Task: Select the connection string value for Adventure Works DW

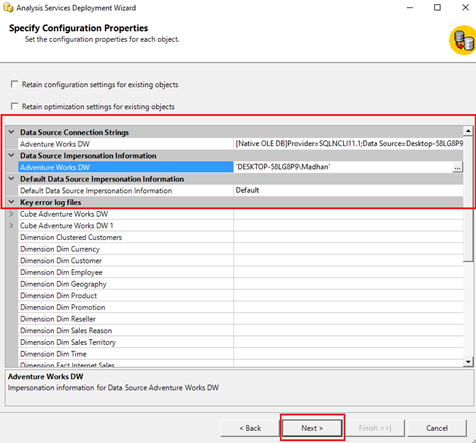Action: click(x=348, y=144)
